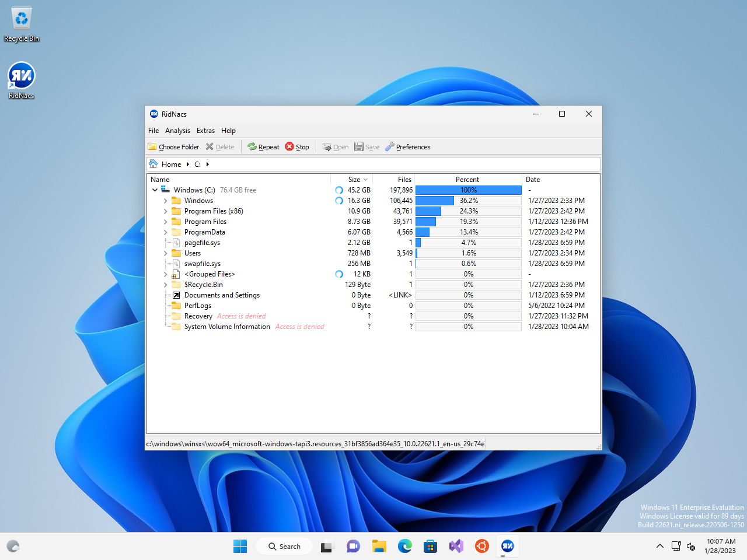Expand the ProgramData folder node
The height and width of the screenshot is (560, 747).
[x=165, y=232]
